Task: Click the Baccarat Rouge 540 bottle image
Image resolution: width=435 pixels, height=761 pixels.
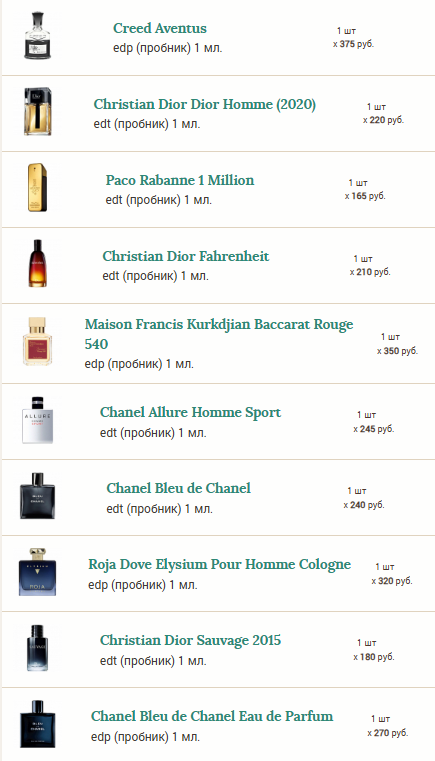Action: click(37, 341)
